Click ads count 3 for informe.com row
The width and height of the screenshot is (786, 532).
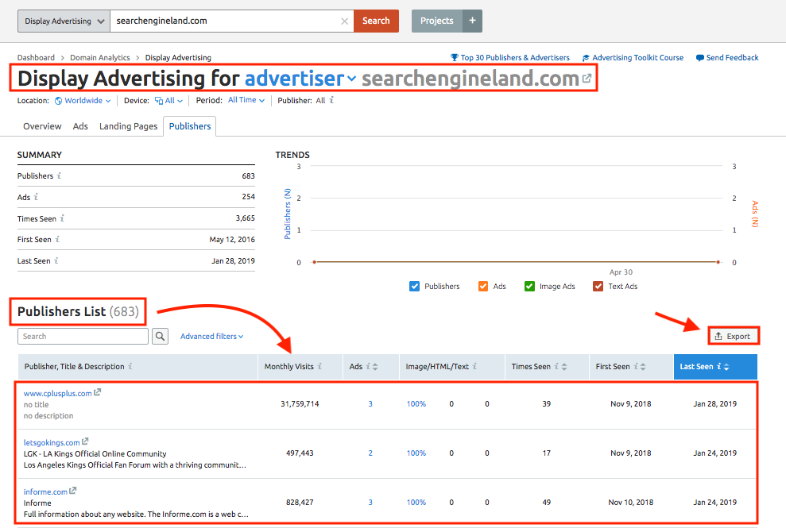coord(370,502)
